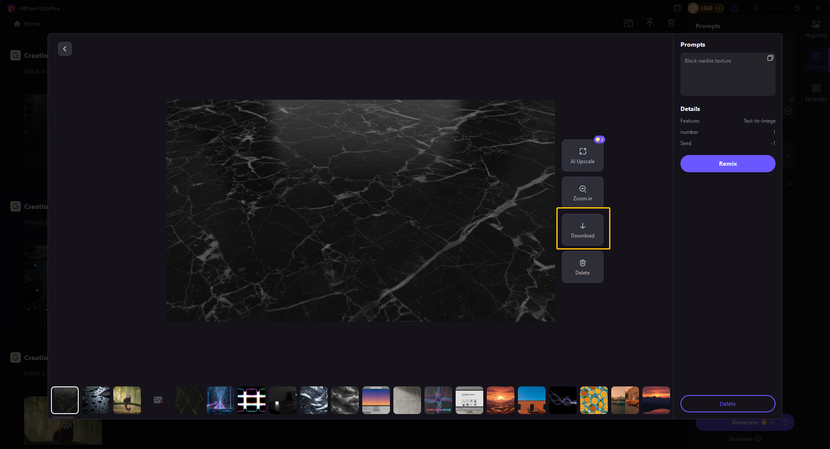Open the Img2Img sidebar tab
830x449 pixels.
click(x=816, y=29)
